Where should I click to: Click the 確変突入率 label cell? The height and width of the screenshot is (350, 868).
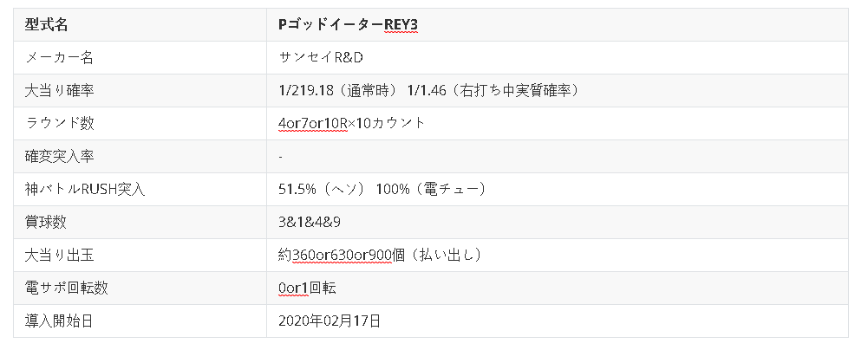pyautogui.click(x=140, y=157)
